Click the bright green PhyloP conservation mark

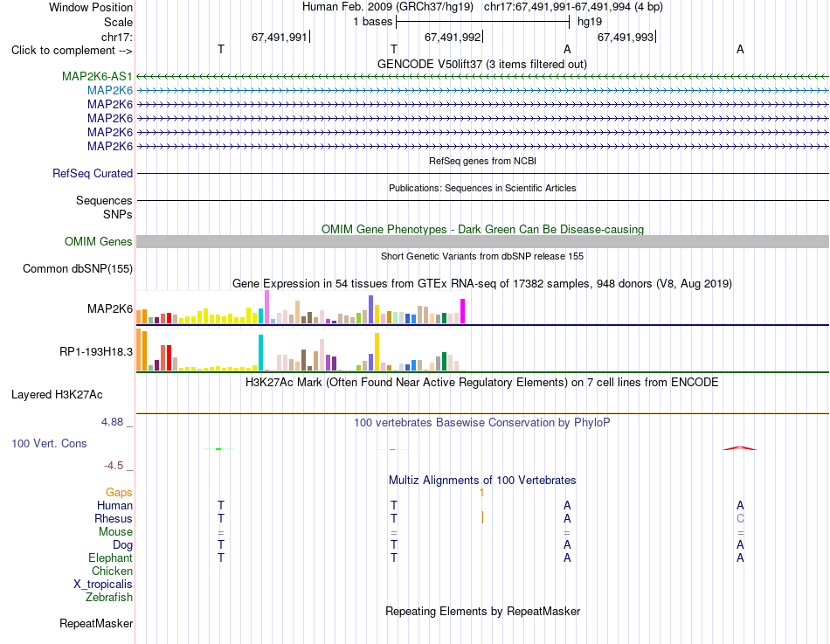point(218,449)
